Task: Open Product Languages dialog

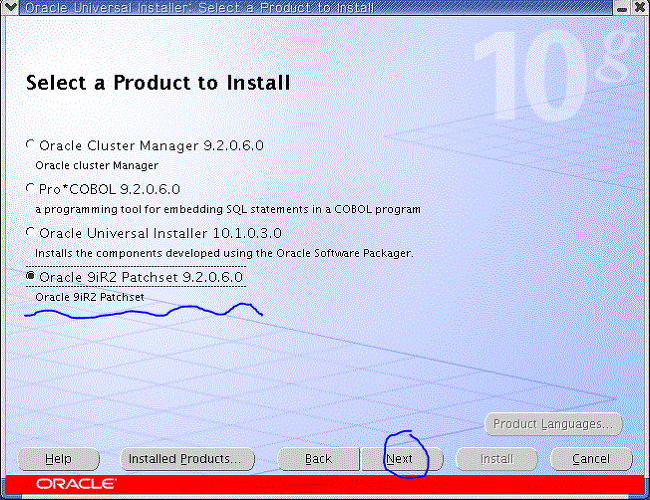Action: 553,424
